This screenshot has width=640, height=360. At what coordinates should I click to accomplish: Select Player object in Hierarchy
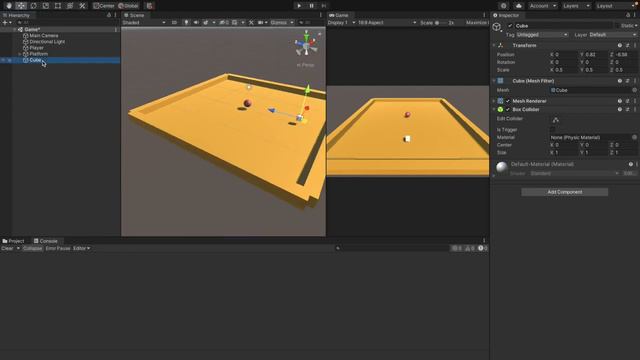point(36,48)
